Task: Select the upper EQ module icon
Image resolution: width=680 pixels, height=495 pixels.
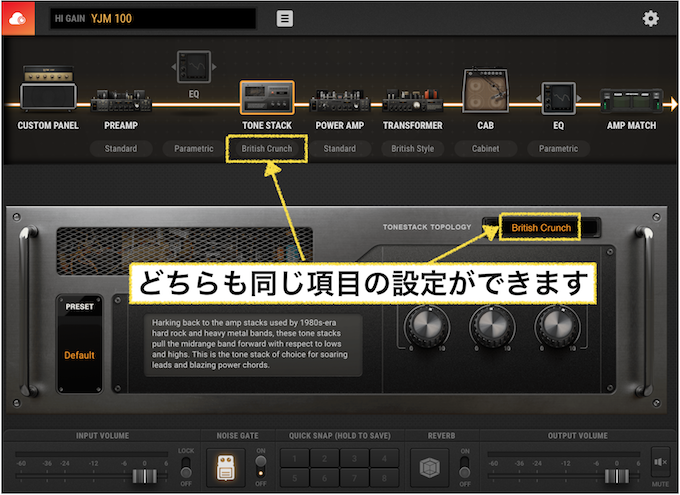Action: (x=194, y=67)
